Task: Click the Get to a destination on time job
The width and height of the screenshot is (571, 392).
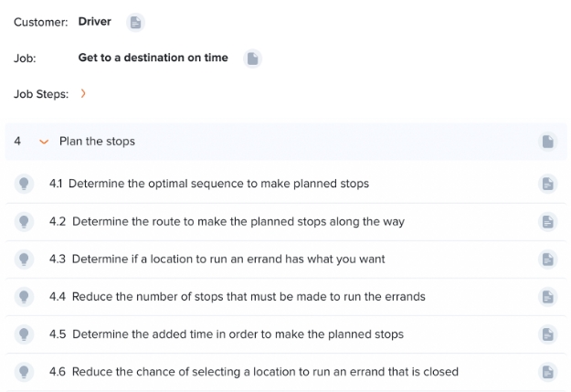Action: pyautogui.click(x=153, y=58)
